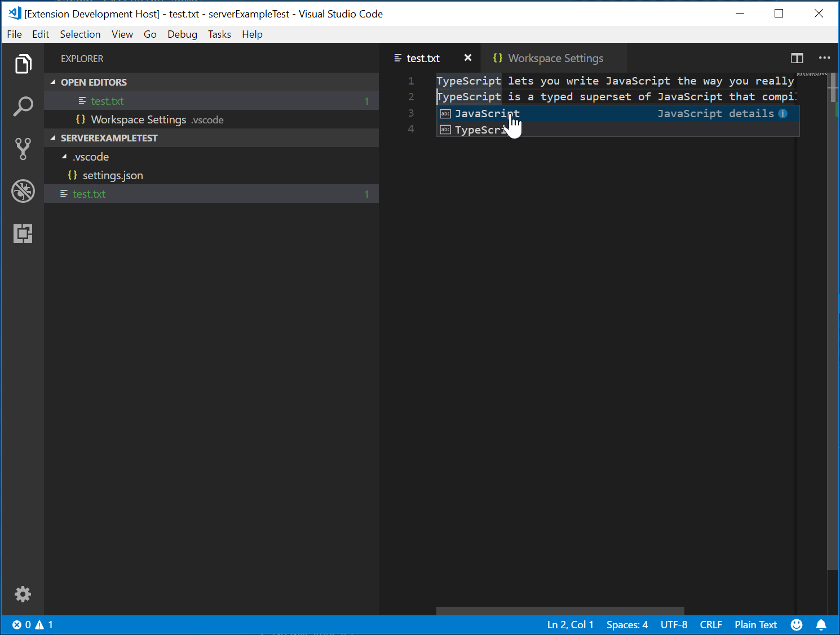840x635 pixels.
Task: Open Settings via the gear icon
Action: [23, 594]
